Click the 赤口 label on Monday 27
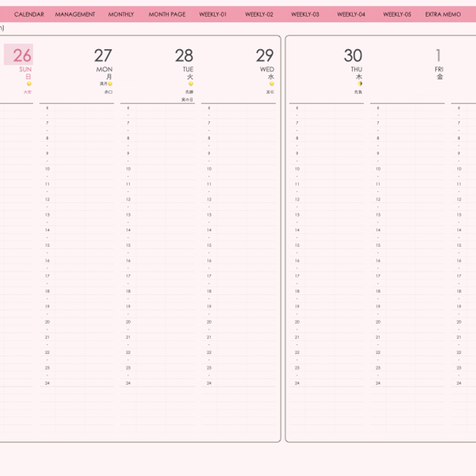The image size is (476, 476). [x=108, y=92]
